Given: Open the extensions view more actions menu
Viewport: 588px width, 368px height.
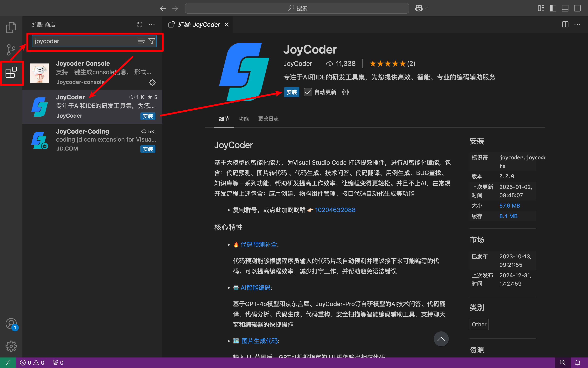Looking at the screenshot, I should 152,25.
